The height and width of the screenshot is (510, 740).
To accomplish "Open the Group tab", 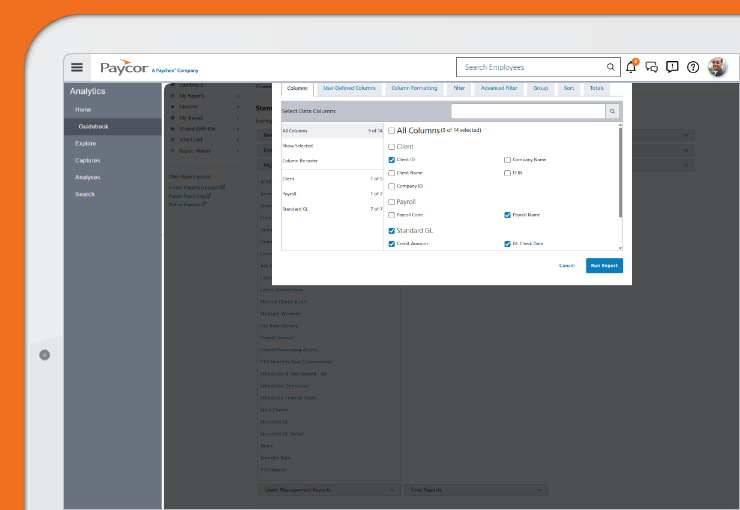I will (540, 88).
